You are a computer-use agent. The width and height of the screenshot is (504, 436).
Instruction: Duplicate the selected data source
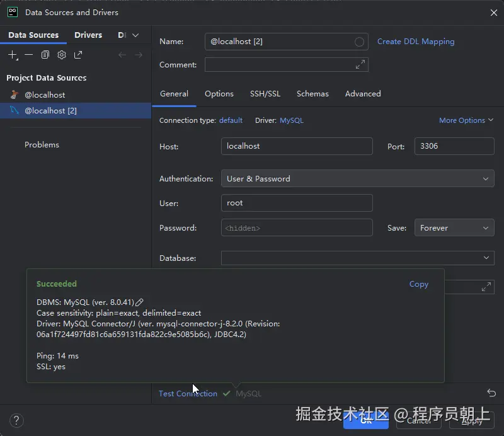(x=45, y=55)
